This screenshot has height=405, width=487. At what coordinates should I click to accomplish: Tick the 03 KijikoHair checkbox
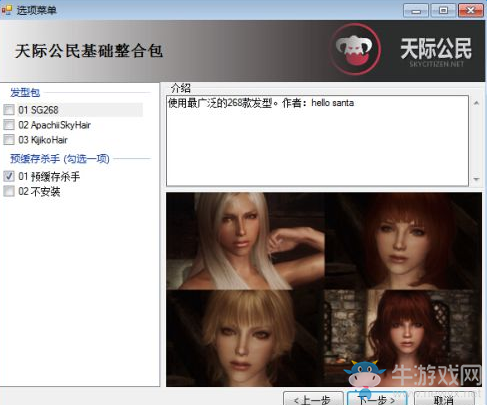9,139
